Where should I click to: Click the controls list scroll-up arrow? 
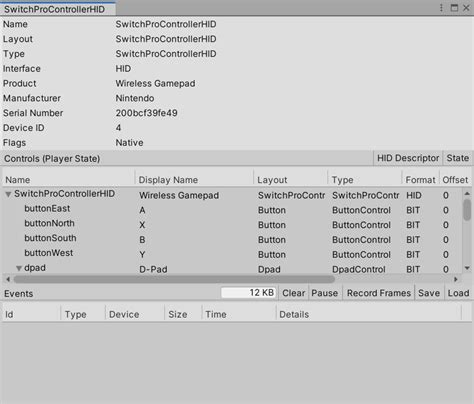(467, 193)
